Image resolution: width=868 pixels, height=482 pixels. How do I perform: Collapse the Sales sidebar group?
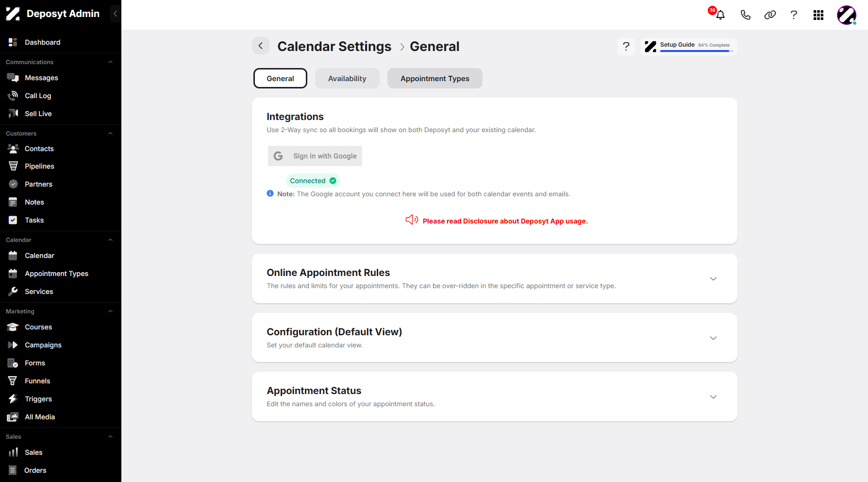click(x=110, y=437)
